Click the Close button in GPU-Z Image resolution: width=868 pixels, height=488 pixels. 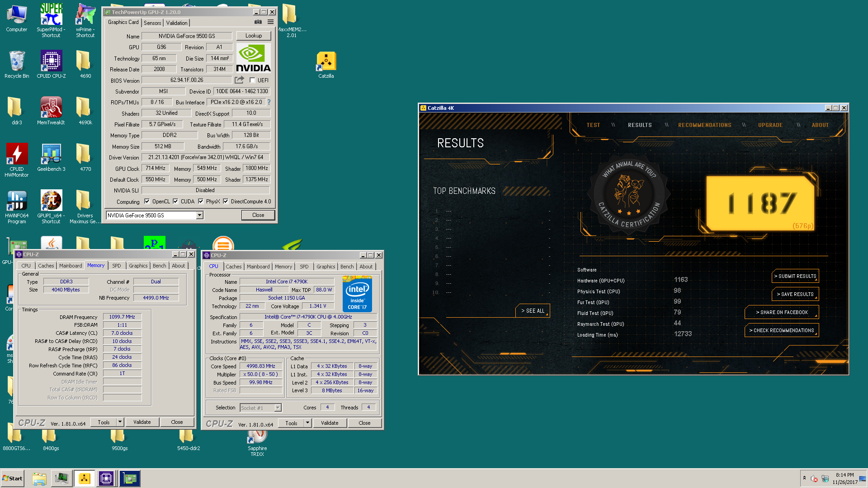(258, 215)
